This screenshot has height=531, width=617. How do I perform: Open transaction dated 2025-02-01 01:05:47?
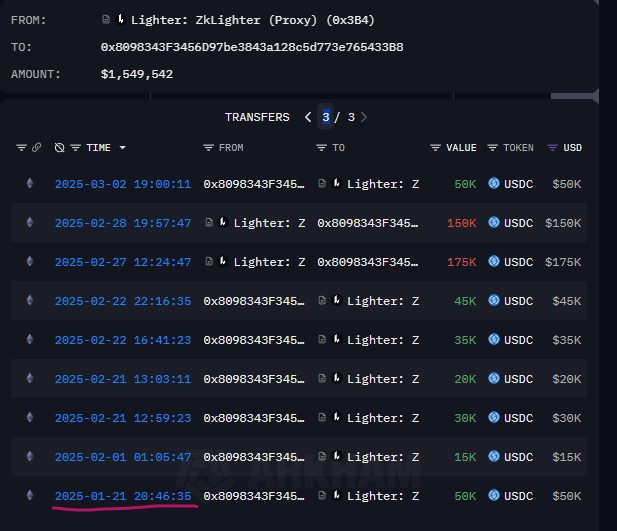123,457
